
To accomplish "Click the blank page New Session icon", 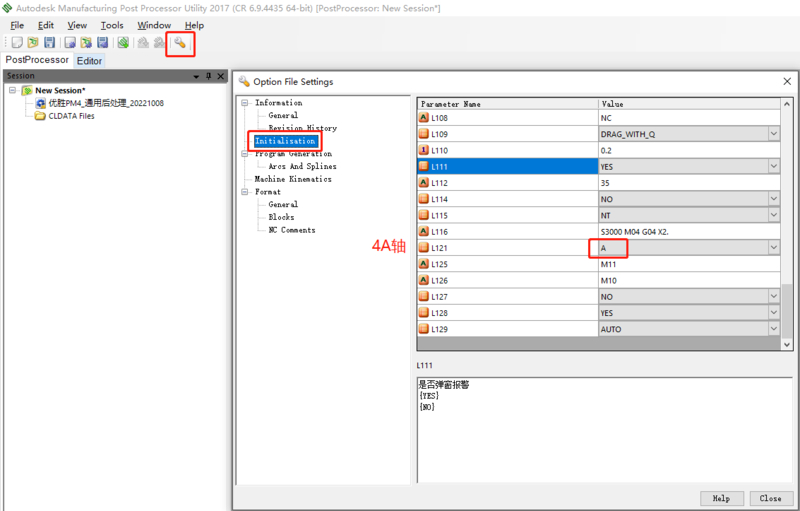I will coord(17,43).
